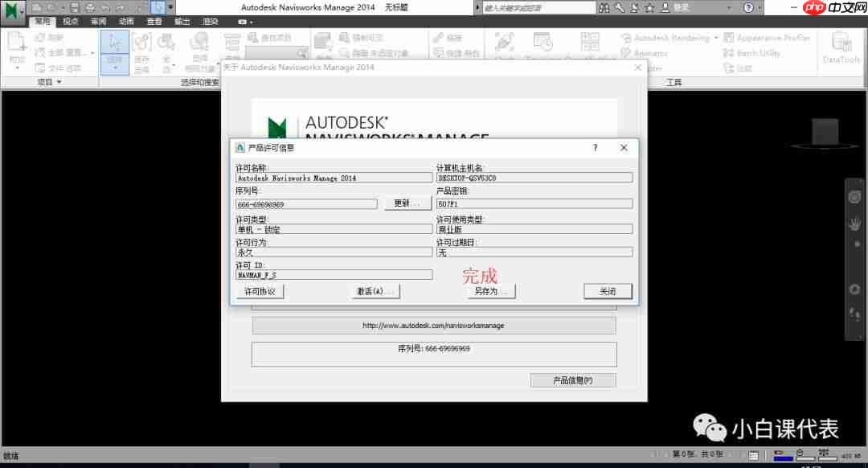Switch to the 动画 (Animation) ribbon tab

[x=126, y=21]
